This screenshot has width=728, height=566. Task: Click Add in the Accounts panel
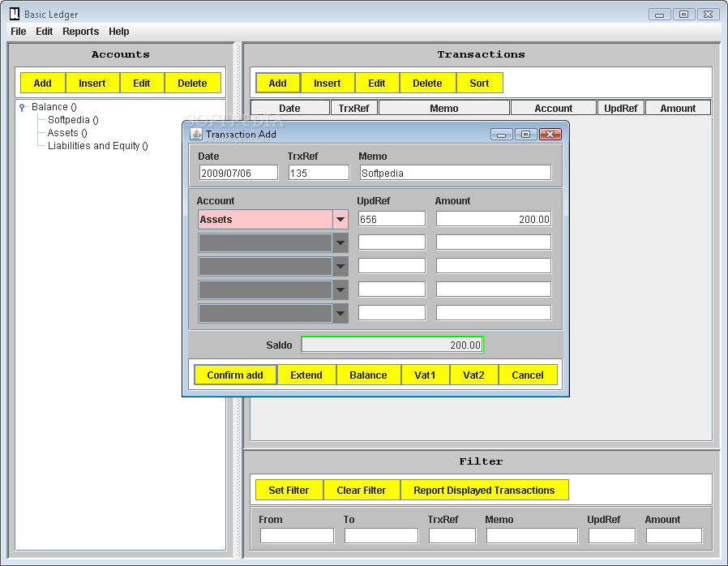pos(43,83)
